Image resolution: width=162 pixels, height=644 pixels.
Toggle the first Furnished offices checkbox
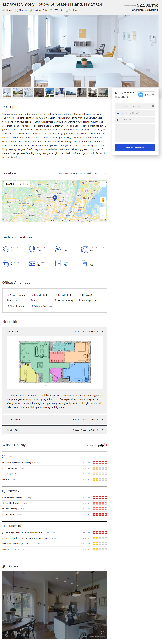tap(32, 295)
